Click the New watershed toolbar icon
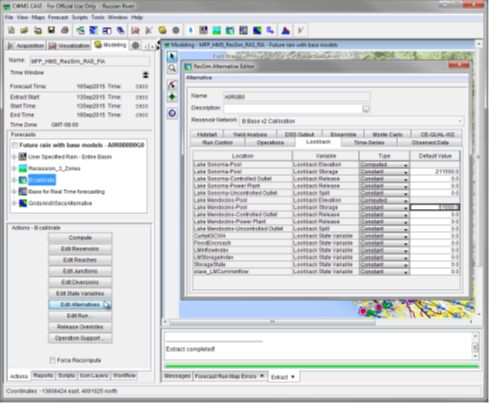The width and height of the screenshot is (489, 403). (x=11, y=30)
